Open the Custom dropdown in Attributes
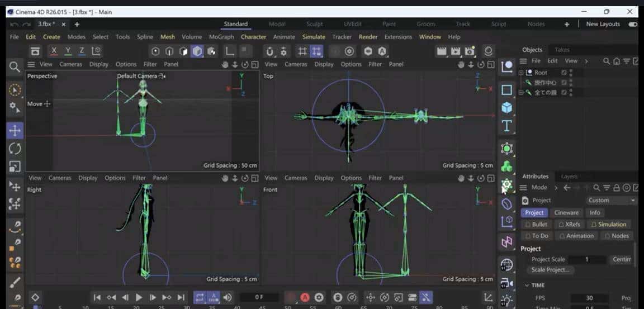 coord(611,200)
